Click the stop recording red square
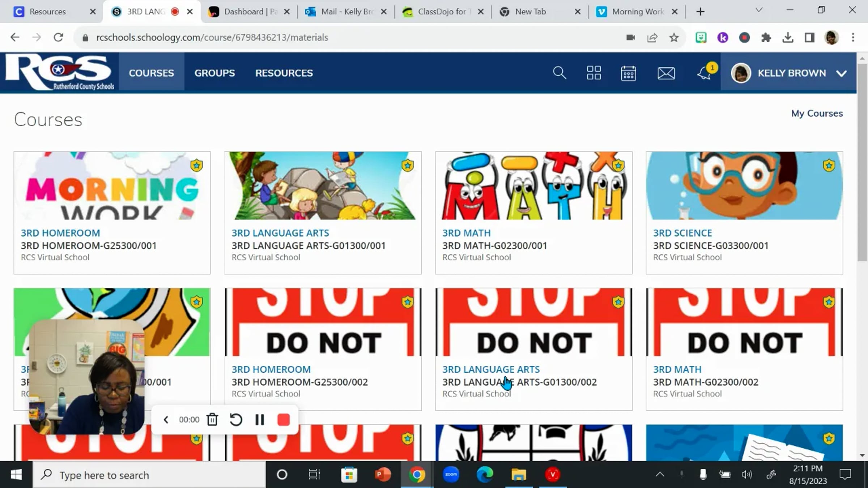The height and width of the screenshot is (488, 868). click(x=284, y=420)
